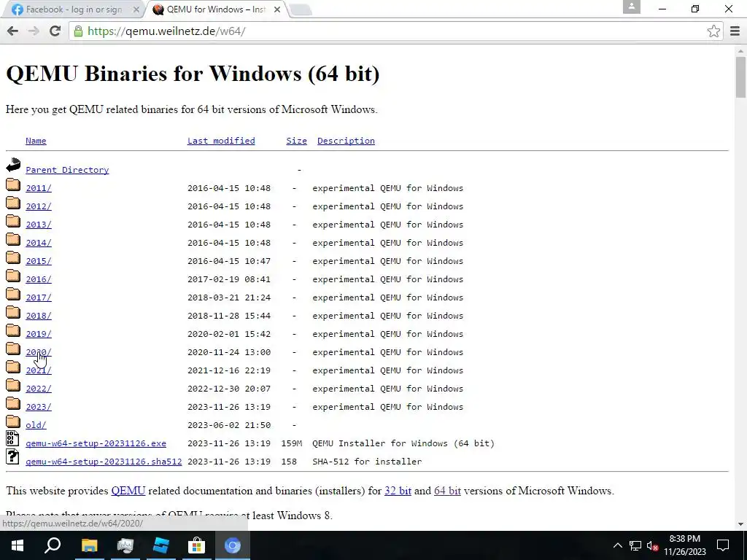Image resolution: width=747 pixels, height=560 pixels.
Task: Click the "159M" size value
Action: click(292, 443)
